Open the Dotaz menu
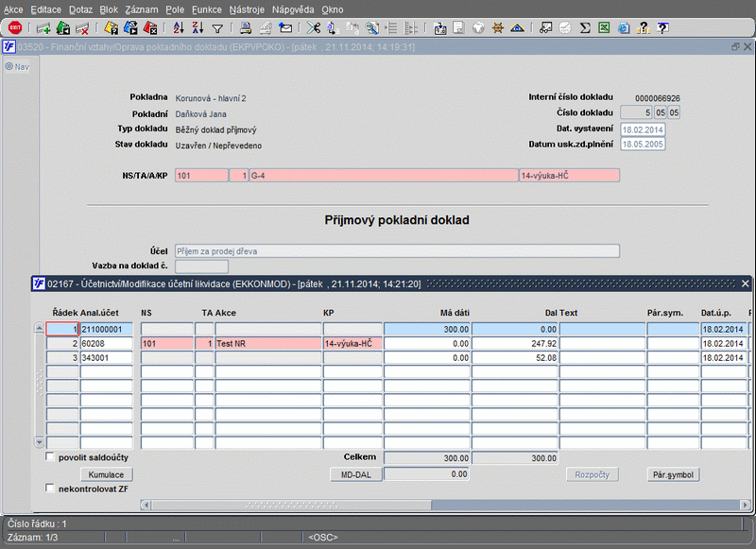Image resolution: width=756 pixels, height=549 pixels. (x=80, y=9)
